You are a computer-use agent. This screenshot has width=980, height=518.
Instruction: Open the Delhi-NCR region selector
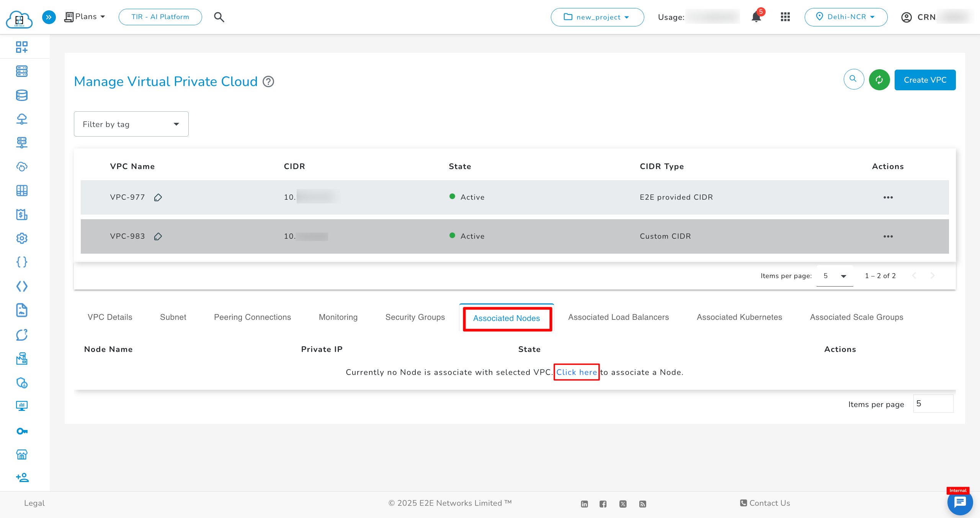[846, 17]
